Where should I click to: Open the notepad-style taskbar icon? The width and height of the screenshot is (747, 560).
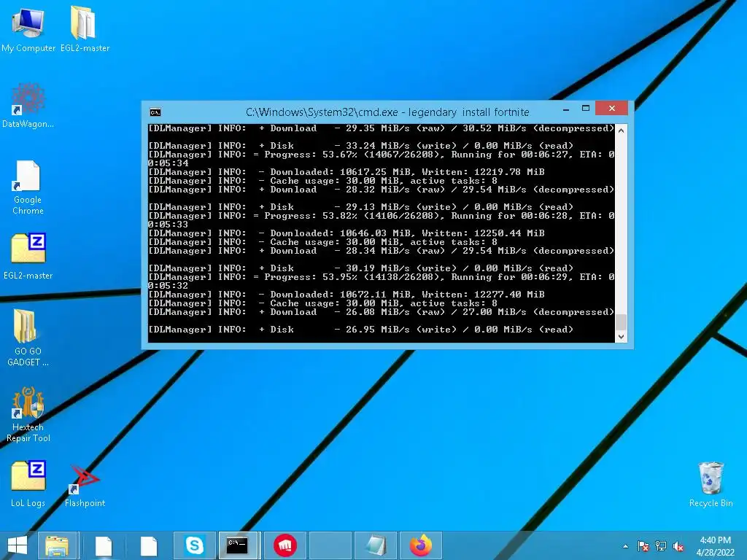pyautogui.click(x=376, y=545)
